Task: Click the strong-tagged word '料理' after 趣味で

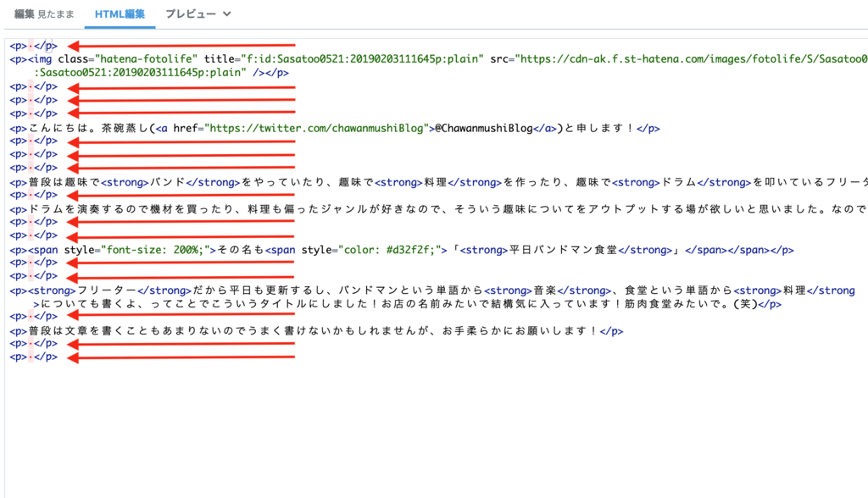Action: (435, 183)
